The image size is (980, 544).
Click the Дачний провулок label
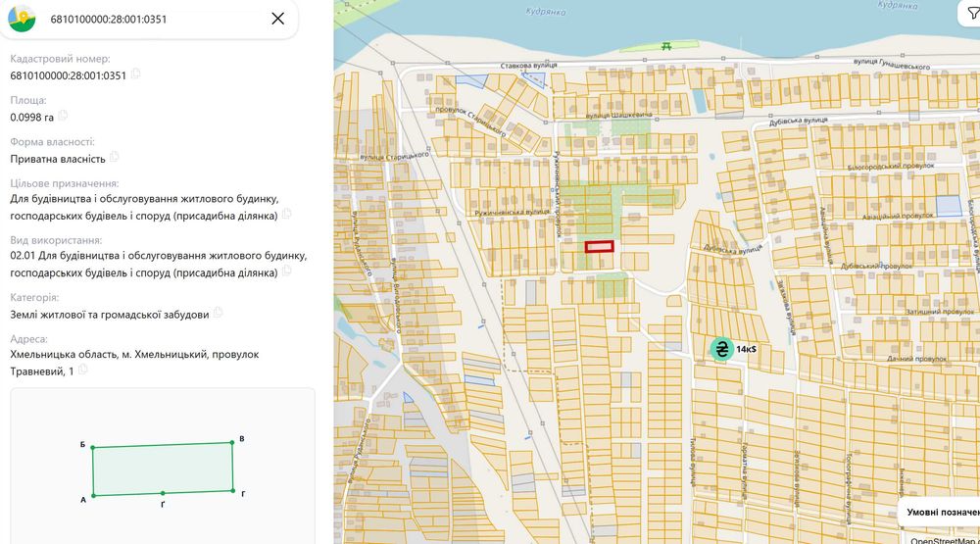[x=917, y=359]
